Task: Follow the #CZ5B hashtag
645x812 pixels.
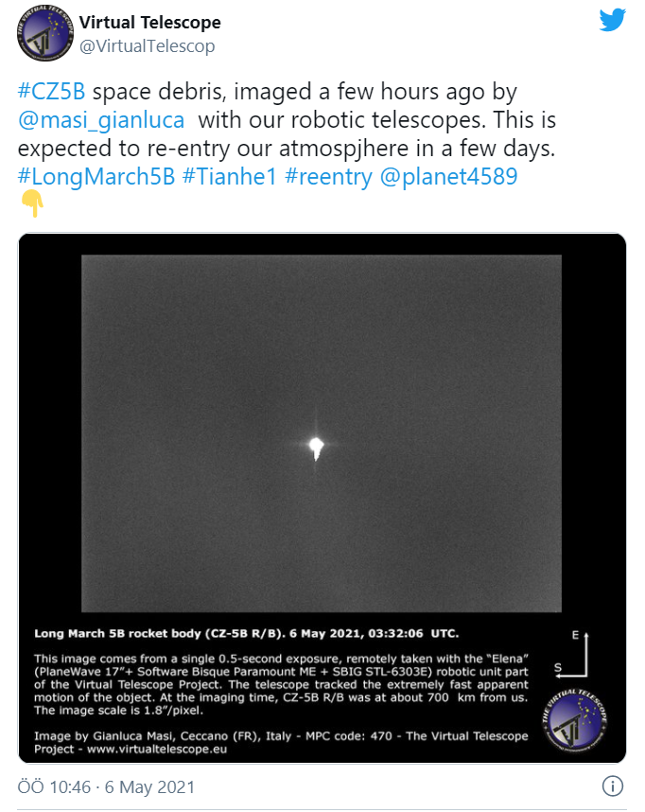Action: (x=52, y=93)
